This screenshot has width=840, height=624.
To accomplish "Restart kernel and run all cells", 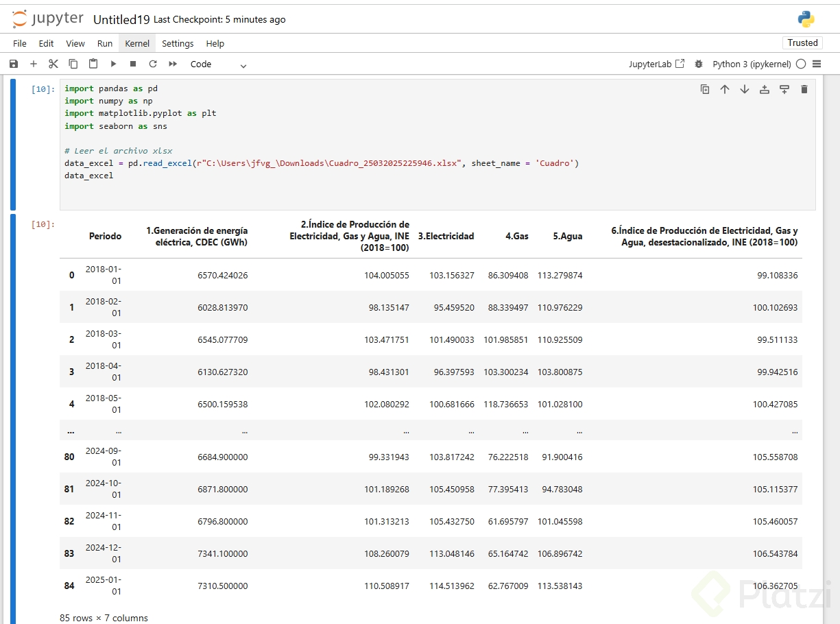I will tap(173, 64).
